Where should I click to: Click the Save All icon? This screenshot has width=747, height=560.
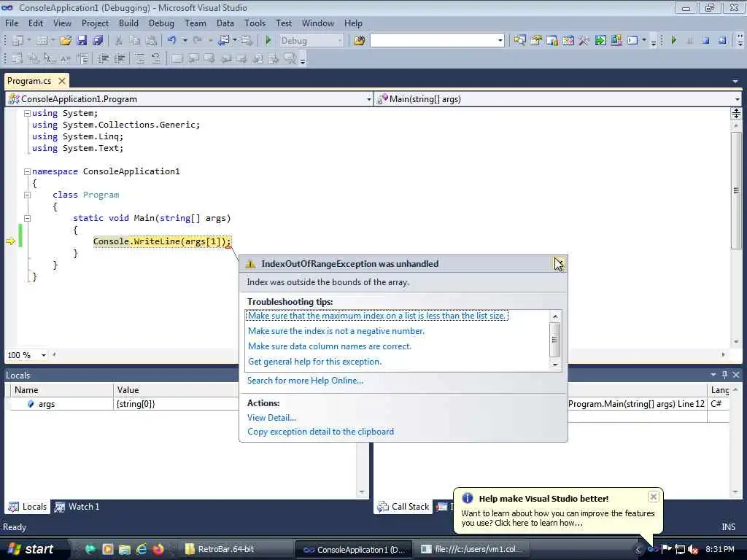click(98, 41)
